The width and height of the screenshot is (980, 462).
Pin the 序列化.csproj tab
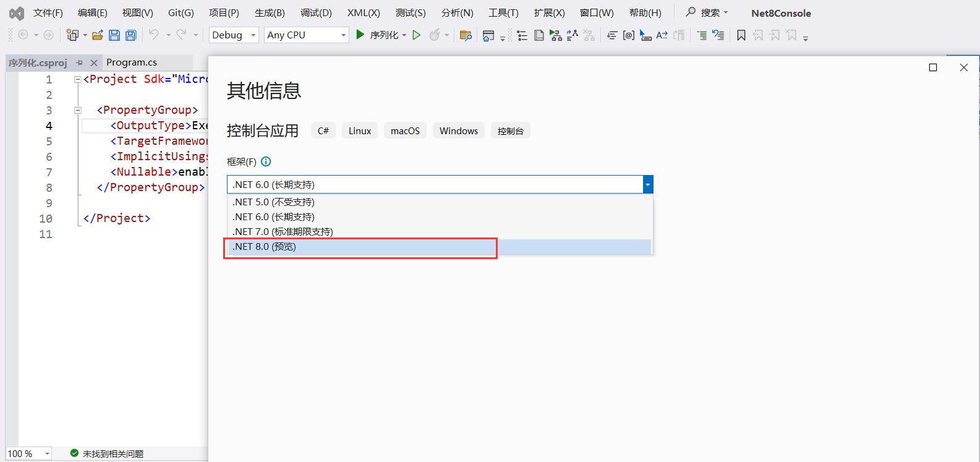pos(79,62)
